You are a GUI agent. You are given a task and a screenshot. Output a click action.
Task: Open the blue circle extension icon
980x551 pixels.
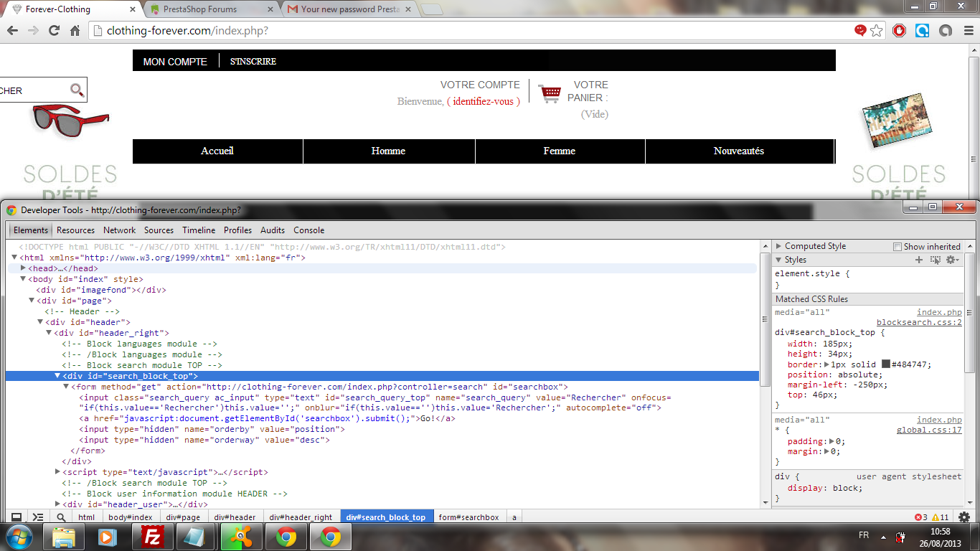click(x=923, y=31)
